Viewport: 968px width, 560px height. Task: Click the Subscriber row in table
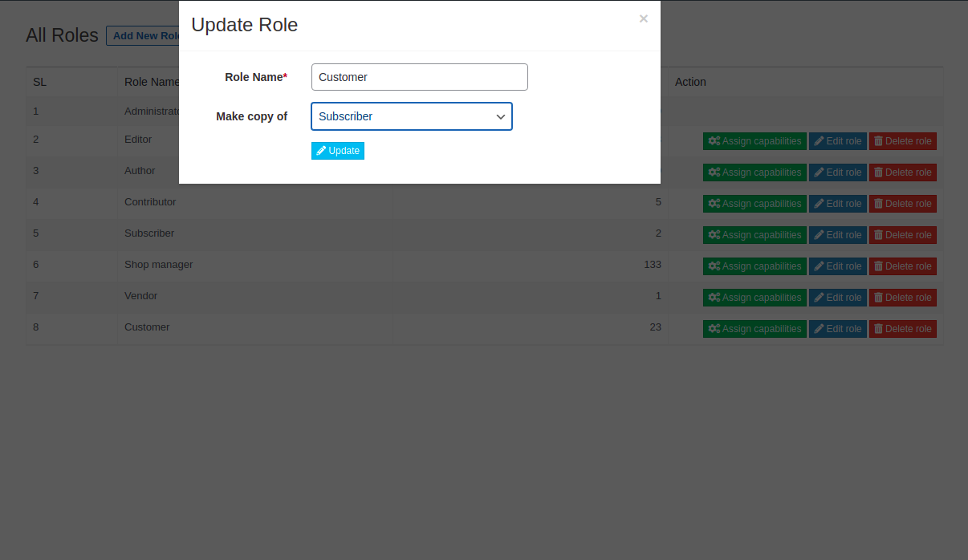(x=485, y=234)
